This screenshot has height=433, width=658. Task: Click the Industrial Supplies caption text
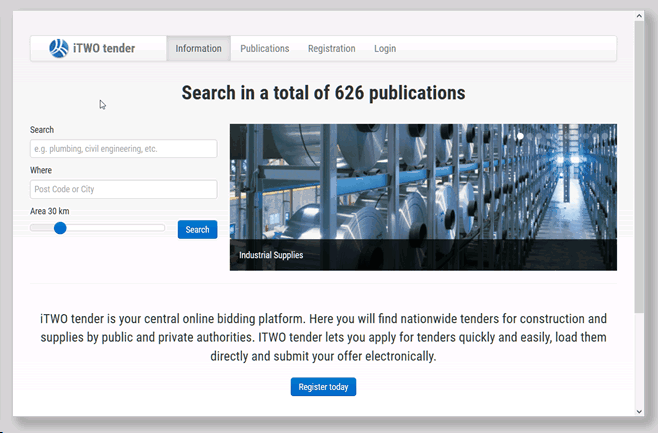click(271, 255)
